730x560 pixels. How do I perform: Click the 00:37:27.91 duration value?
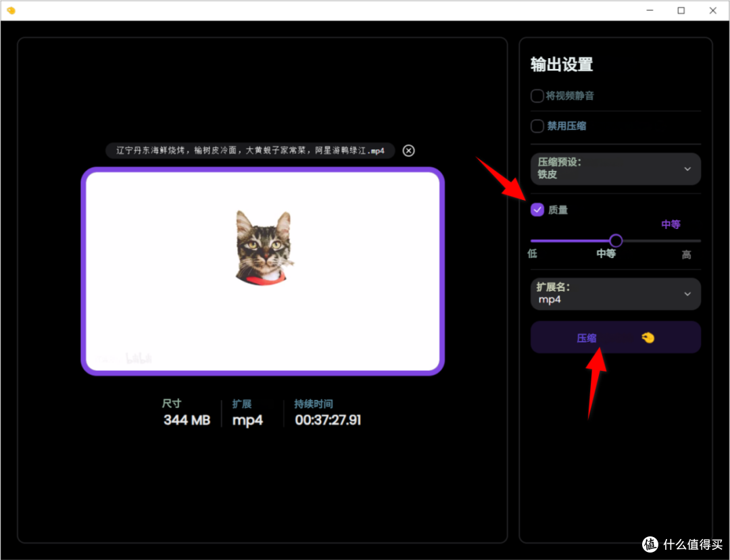coord(328,420)
